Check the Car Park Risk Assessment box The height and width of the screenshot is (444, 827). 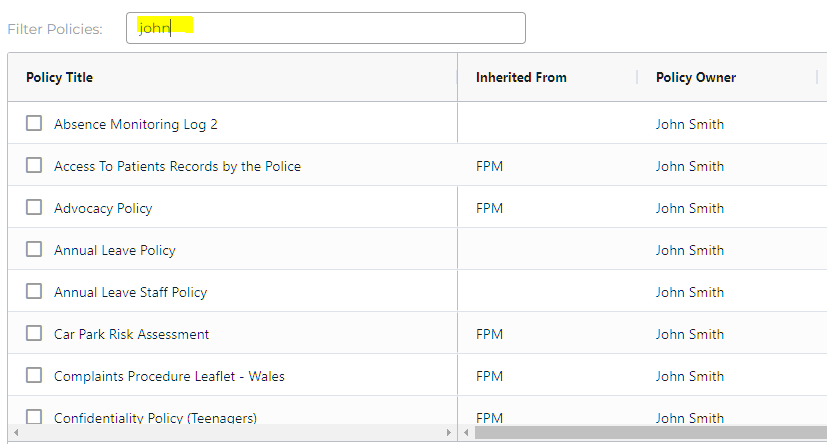pyautogui.click(x=34, y=334)
